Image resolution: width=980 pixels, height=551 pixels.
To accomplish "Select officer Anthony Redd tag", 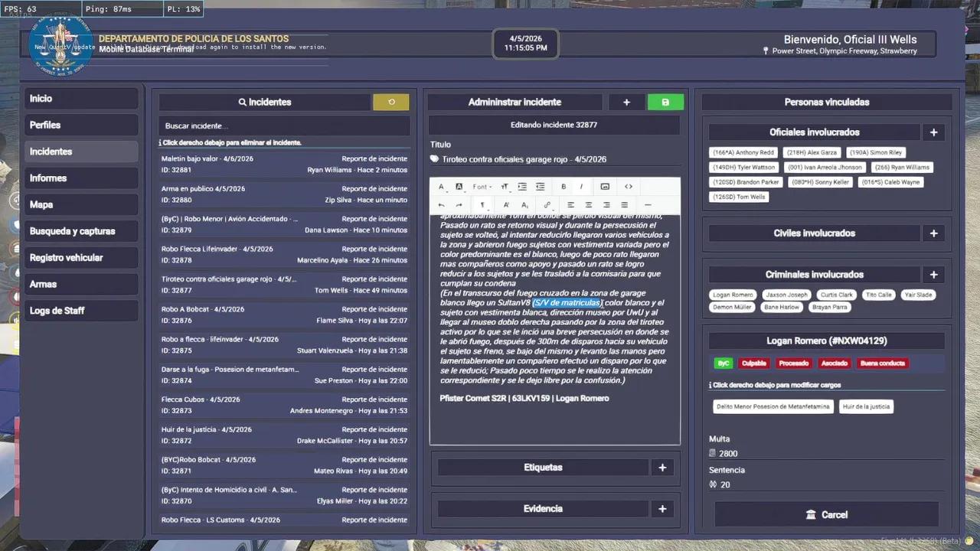I will coord(743,152).
